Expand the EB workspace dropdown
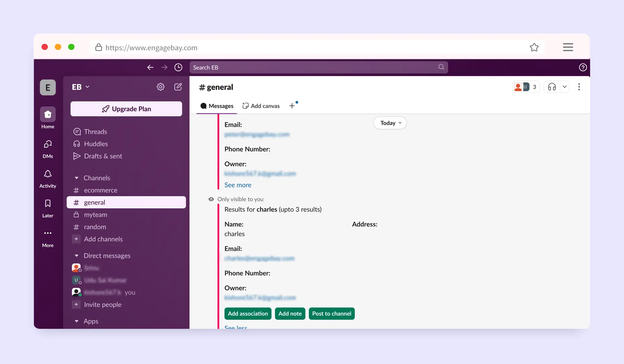624x364 pixels. (x=80, y=87)
